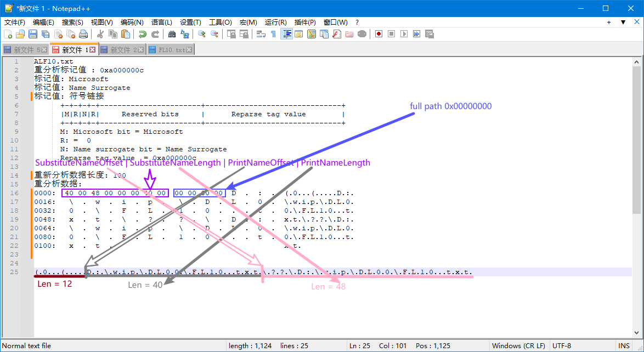This screenshot has width=644, height=352.
Task: Toggle the Indent Guide toolbar button
Action: [286, 34]
